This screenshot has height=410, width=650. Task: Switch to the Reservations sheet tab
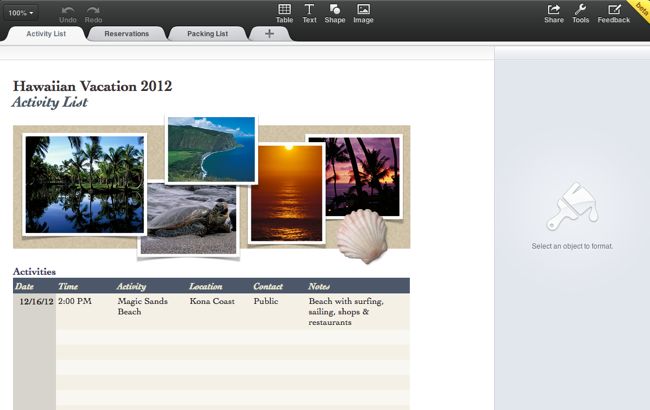pos(126,34)
